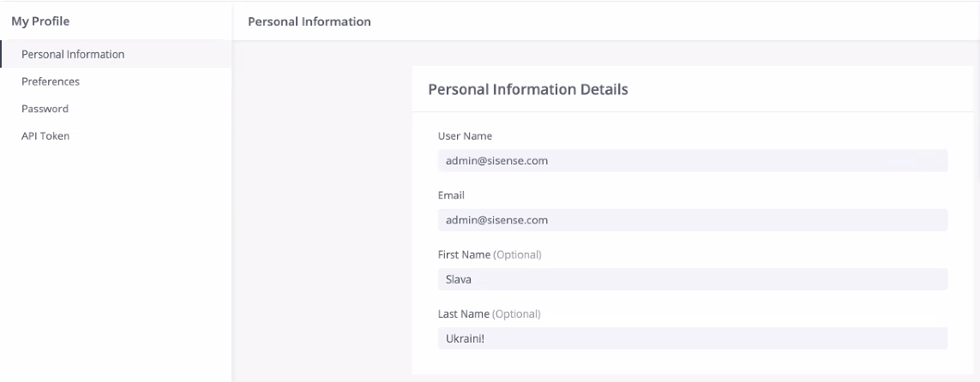Click the active indicator bar beside Personal Information
This screenshot has height=382, width=980.
pyautogui.click(x=1, y=54)
